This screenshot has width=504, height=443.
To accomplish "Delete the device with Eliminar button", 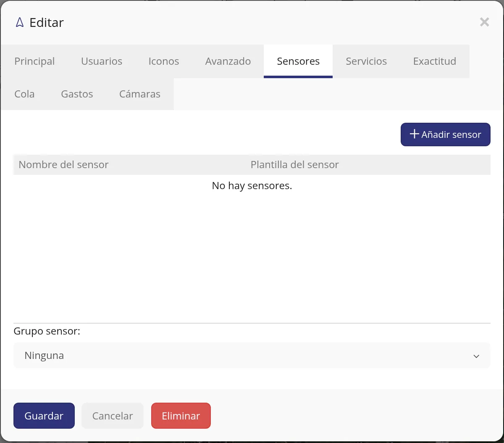I will (181, 416).
